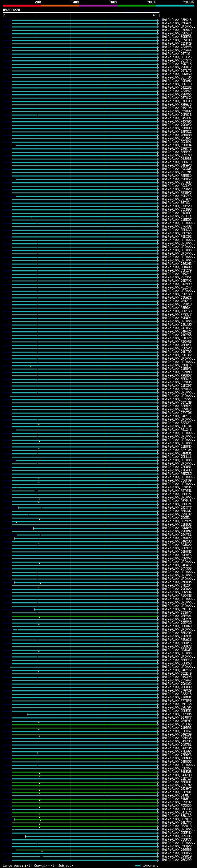This screenshot has width=197, height=868.
Task: Click the white query sequence ruler bar
Action: (x=81, y=13)
